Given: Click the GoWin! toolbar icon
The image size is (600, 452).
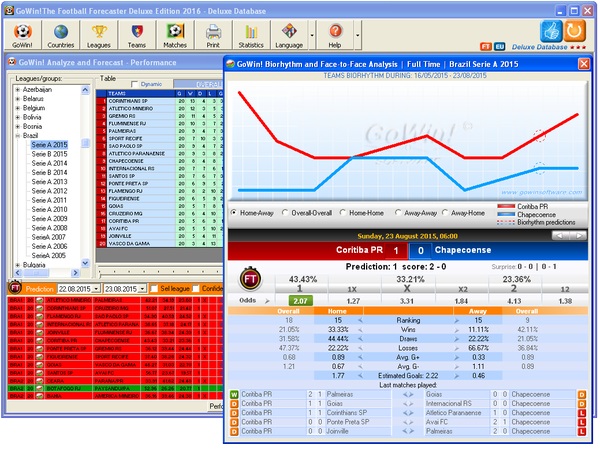Looking at the screenshot, I should (x=23, y=35).
